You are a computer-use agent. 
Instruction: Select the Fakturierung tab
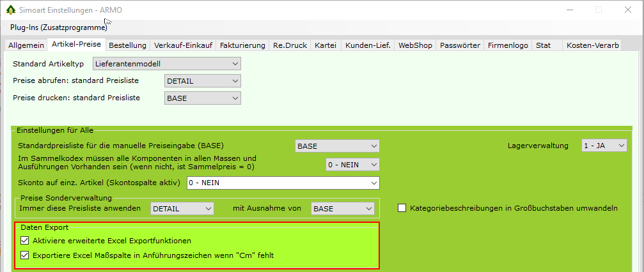point(242,45)
